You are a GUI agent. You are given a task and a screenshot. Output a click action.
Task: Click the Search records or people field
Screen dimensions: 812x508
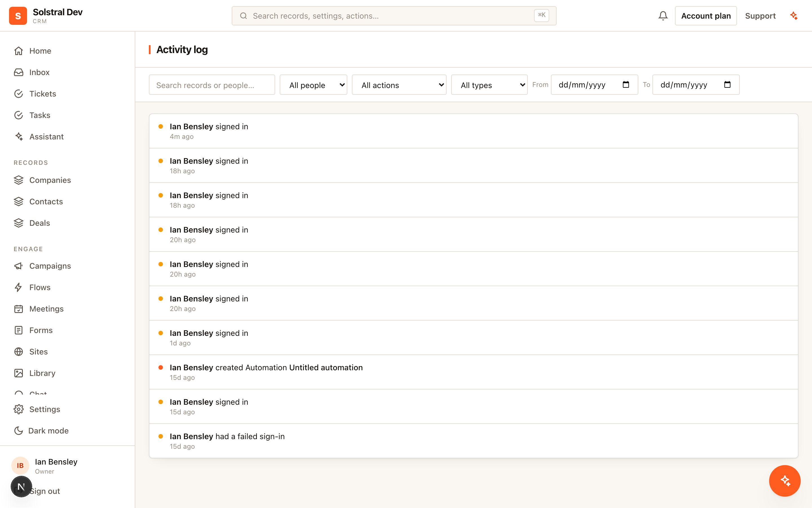coord(212,85)
